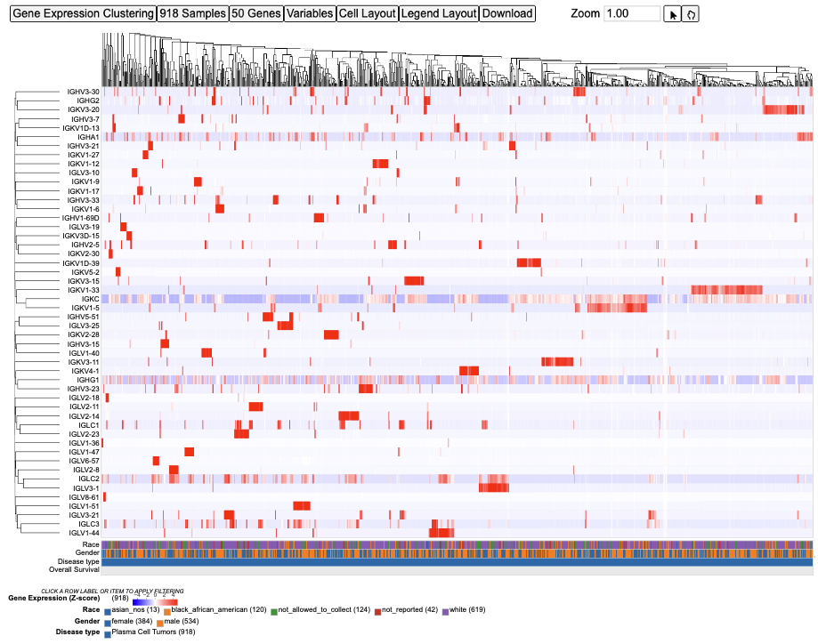Activate the hand pan tool icon
Image resolution: width=818 pixels, height=644 pixels.
pos(690,14)
